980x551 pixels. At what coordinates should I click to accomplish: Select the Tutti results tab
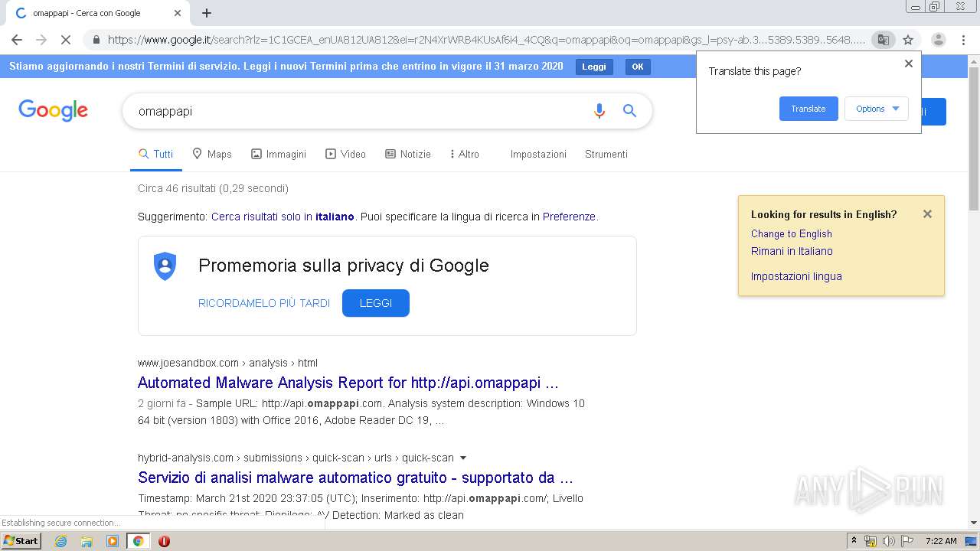coord(156,154)
